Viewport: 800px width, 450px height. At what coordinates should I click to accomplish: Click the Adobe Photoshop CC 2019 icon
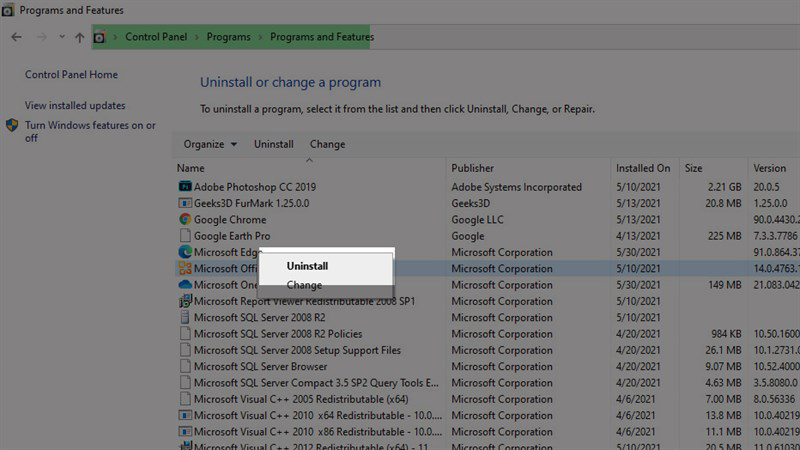[x=185, y=187]
